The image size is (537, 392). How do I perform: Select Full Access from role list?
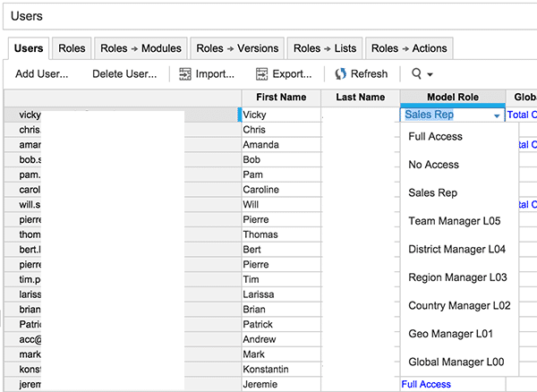[x=436, y=137]
